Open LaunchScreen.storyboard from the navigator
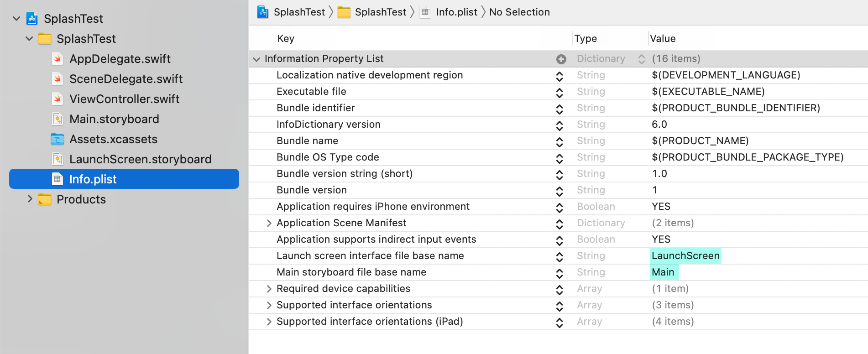 [x=141, y=159]
